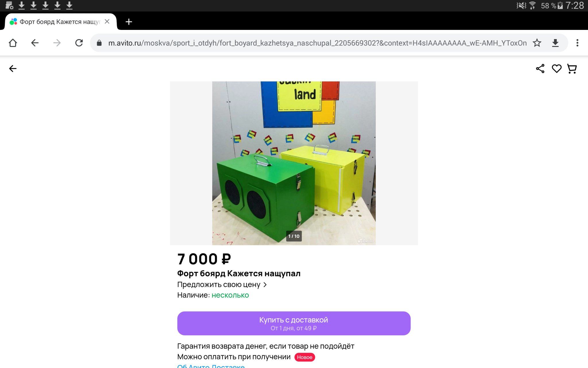Go forward using browser forward arrow

[57, 43]
